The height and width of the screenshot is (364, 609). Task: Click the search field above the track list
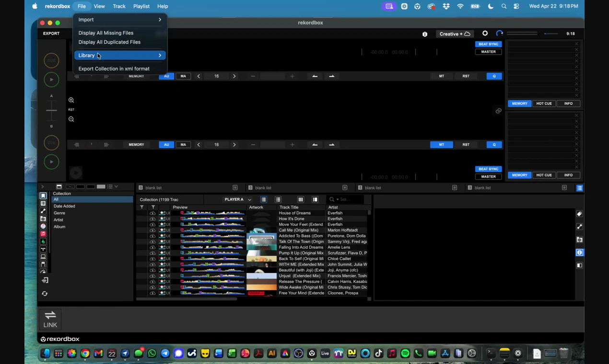click(x=346, y=199)
